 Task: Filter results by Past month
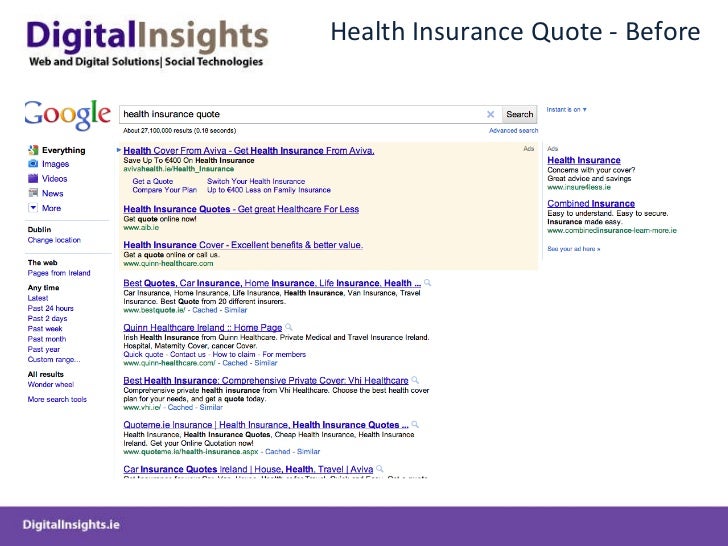pyautogui.click(x=46, y=339)
